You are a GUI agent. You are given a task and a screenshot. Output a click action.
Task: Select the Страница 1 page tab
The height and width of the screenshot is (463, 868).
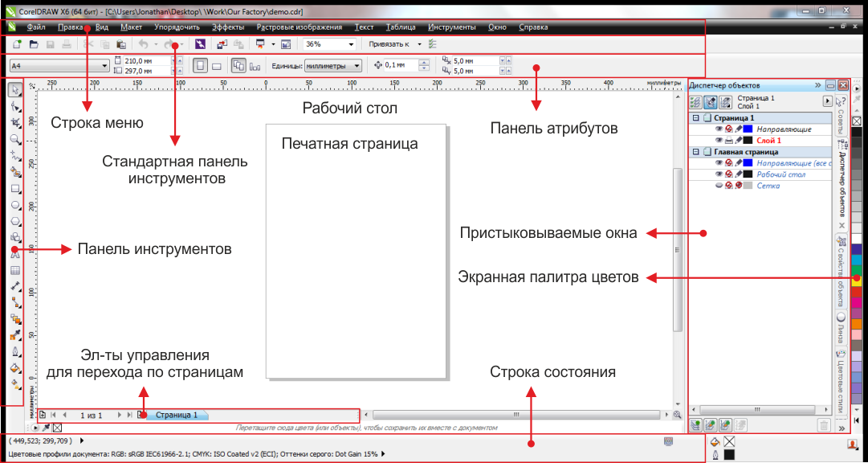(x=176, y=415)
